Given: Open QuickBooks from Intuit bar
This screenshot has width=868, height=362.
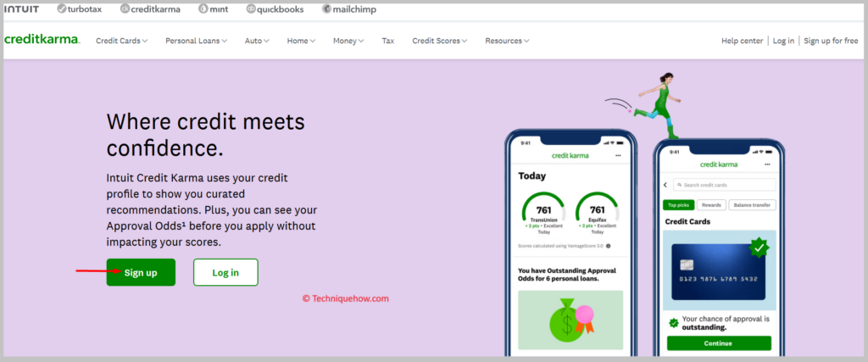Looking at the screenshot, I should tap(275, 9).
